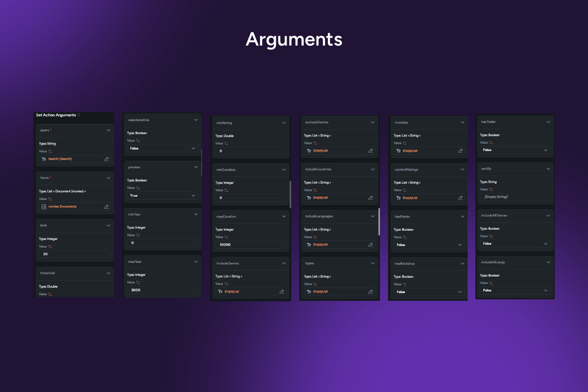This screenshot has width=588, height=392.
Task: Click the maxDuration value field showing 10000
Action: point(250,245)
